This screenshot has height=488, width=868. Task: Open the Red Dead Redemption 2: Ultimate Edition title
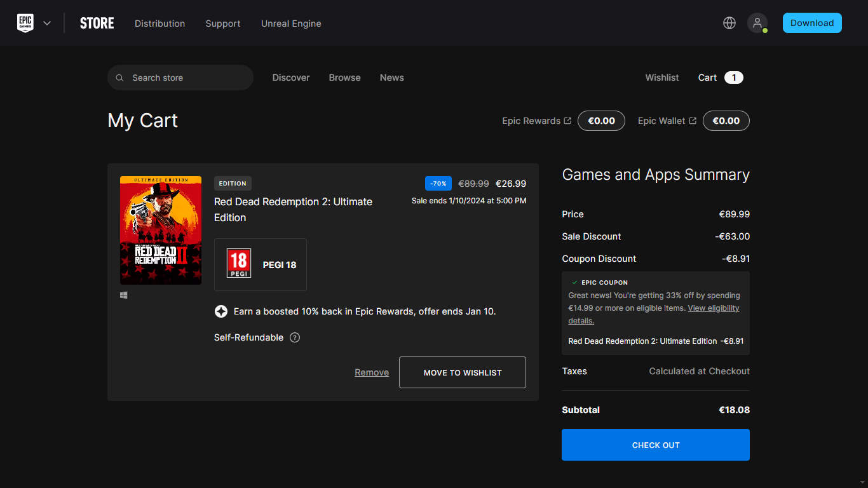293,210
